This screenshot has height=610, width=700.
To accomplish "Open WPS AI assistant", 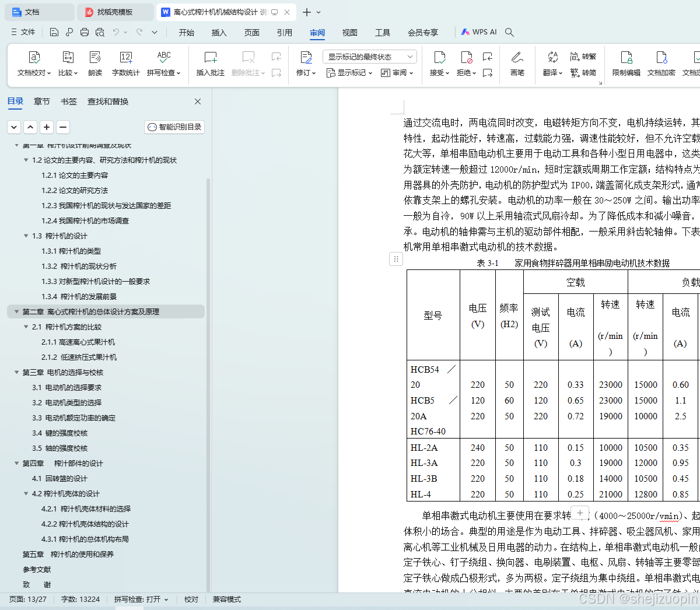I will [479, 32].
